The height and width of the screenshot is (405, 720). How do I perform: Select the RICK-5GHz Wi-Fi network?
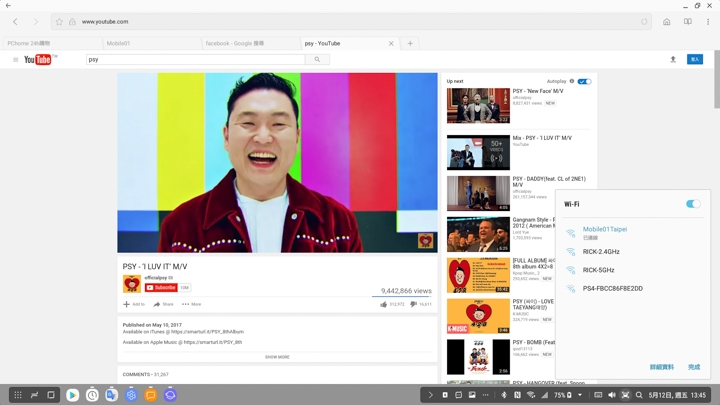(x=633, y=270)
